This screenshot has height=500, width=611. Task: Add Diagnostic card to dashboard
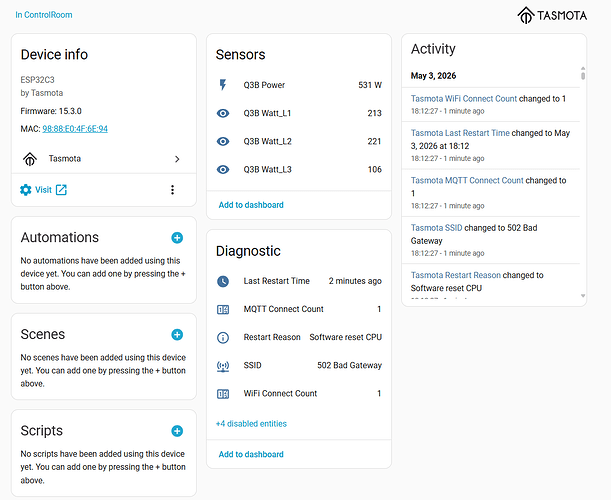point(251,454)
